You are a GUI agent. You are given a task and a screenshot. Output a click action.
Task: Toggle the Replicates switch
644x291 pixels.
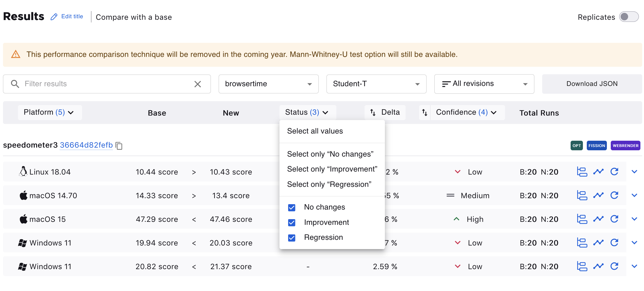click(629, 17)
